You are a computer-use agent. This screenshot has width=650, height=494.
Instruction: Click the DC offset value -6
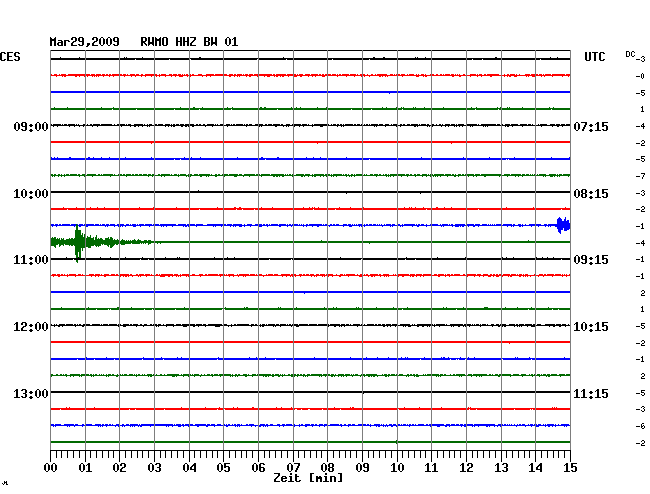tap(640, 426)
